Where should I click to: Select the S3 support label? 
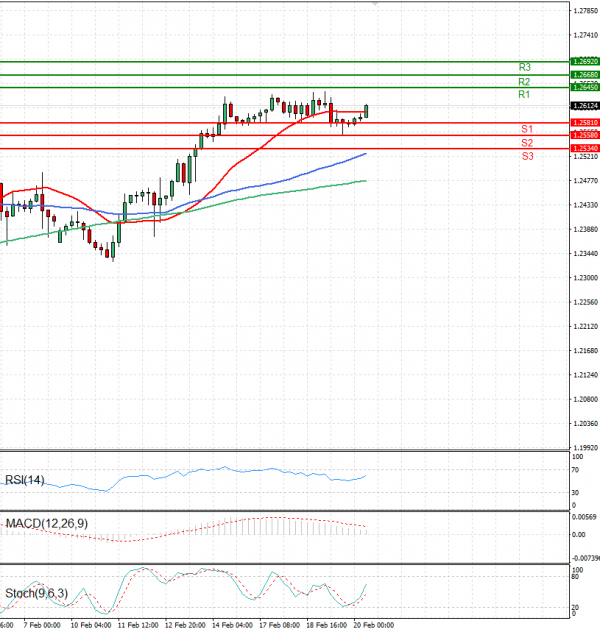click(x=527, y=156)
